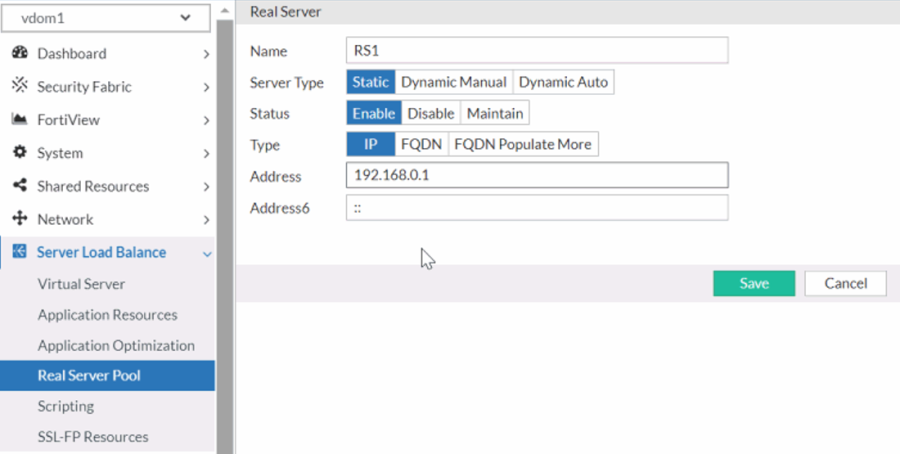Expand the Network menu chevron
Image resolution: width=900 pixels, height=454 pixels.
[206, 220]
